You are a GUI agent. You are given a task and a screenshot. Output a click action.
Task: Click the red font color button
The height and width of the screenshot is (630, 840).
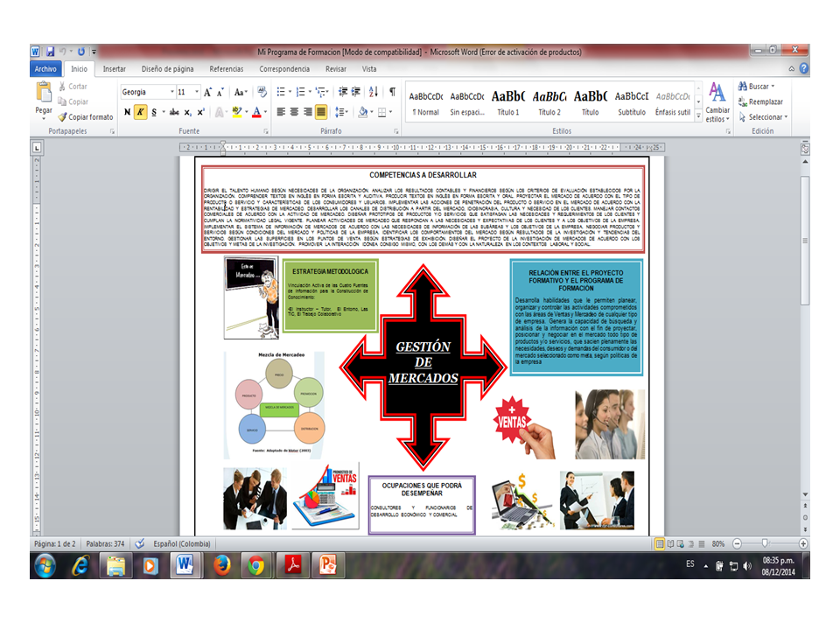point(256,112)
